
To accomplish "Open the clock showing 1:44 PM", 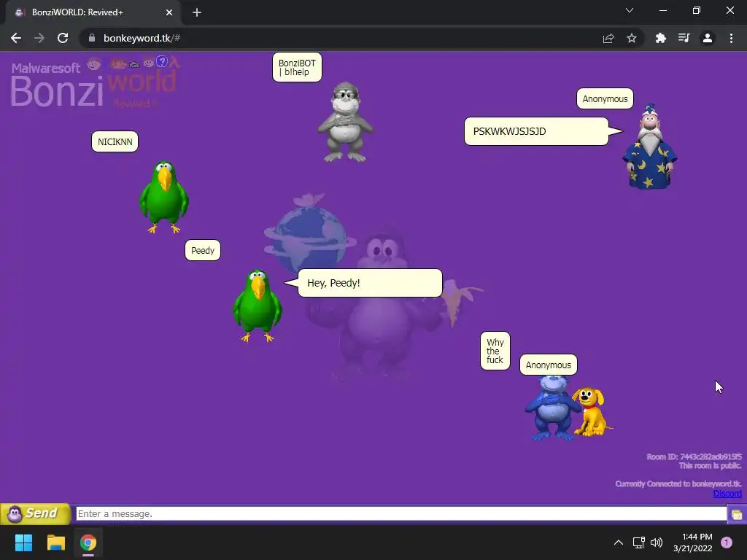I will 693,542.
